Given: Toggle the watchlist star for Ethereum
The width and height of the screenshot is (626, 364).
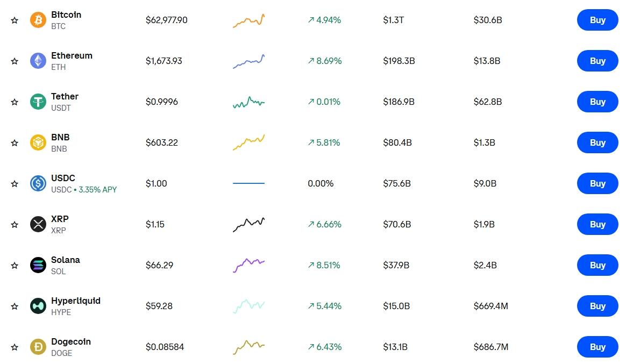Looking at the screenshot, I should 15,61.
